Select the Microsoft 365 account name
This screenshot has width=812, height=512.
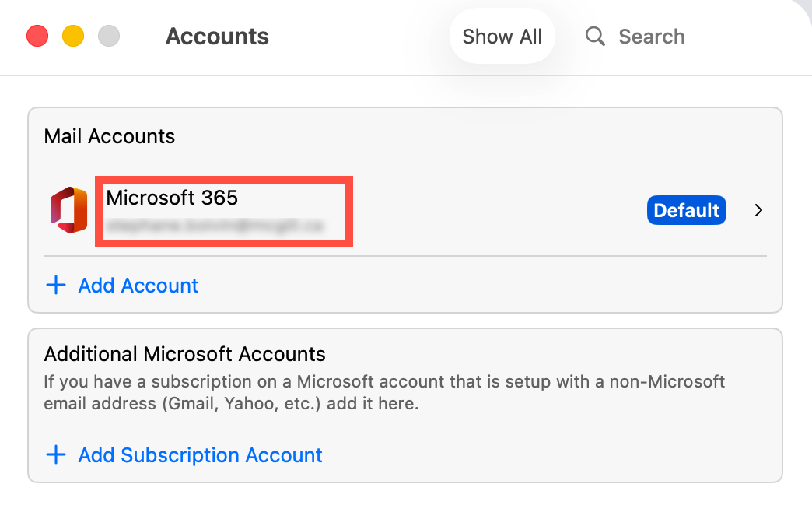click(172, 198)
